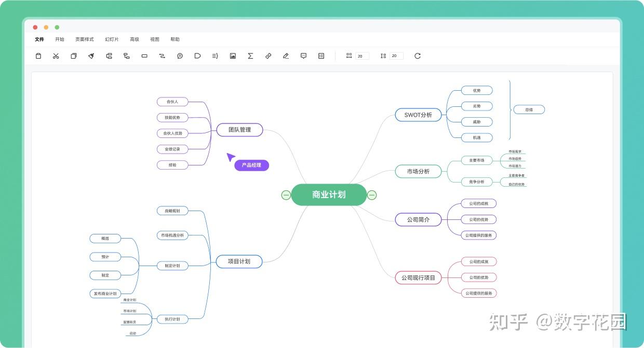Click the Formula (sigma) icon
The width and height of the screenshot is (644, 348).
(250, 55)
